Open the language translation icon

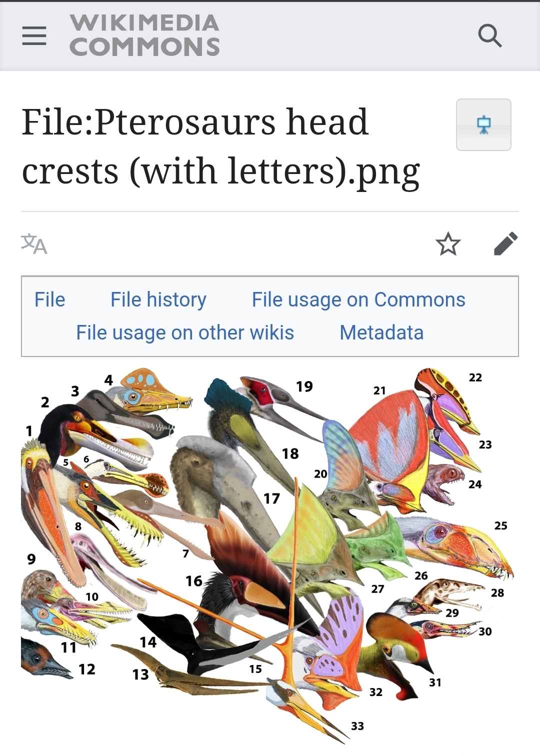click(34, 244)
